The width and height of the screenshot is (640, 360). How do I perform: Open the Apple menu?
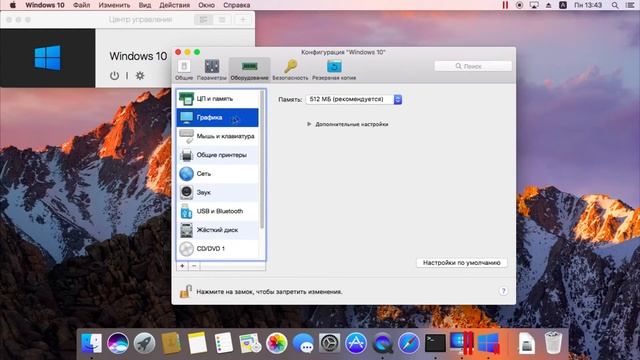click(12, 5)
